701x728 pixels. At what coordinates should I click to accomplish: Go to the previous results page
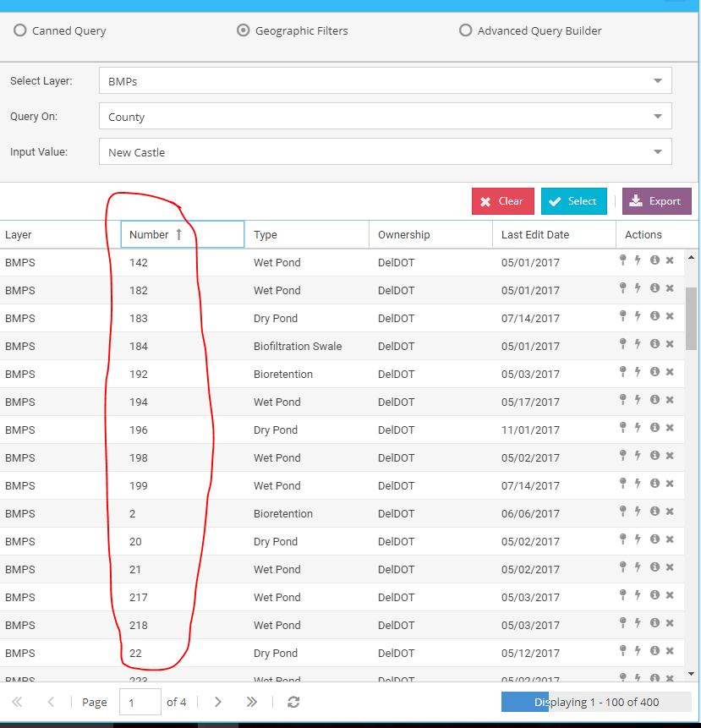51,702
